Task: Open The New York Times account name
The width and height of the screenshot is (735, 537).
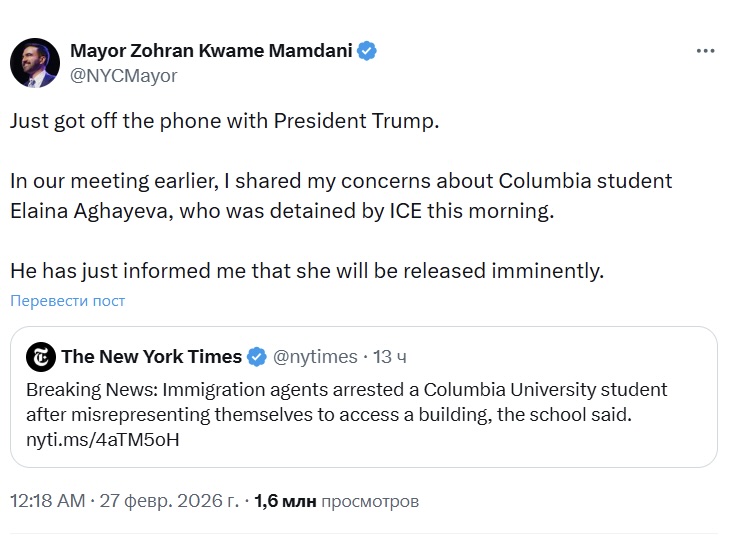Action: point(151,357)
